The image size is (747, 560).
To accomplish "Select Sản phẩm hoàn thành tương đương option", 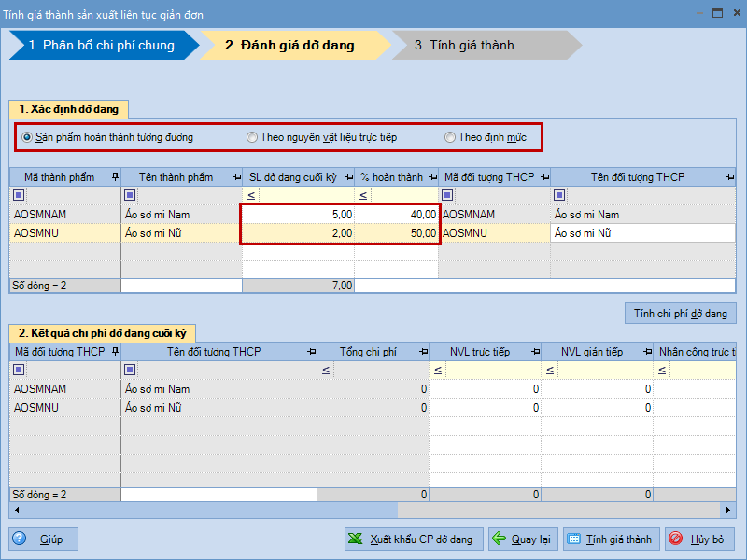I will point(108,137).
